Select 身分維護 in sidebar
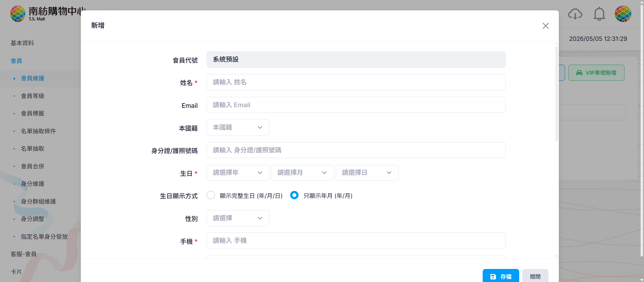Image resolution: width=644 pixels, height=282 pixels. point(33,184)
